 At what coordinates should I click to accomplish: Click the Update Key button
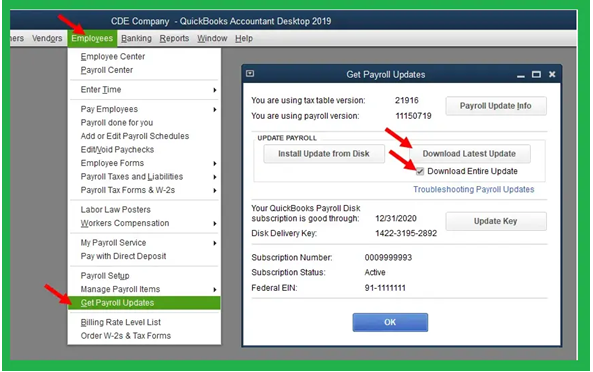coord(496,222)
